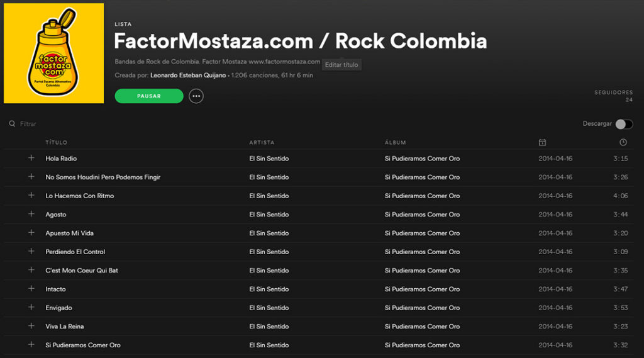Open the three-dots more options button
Viewport: 644px width, 358px height.
pos(196,96)
